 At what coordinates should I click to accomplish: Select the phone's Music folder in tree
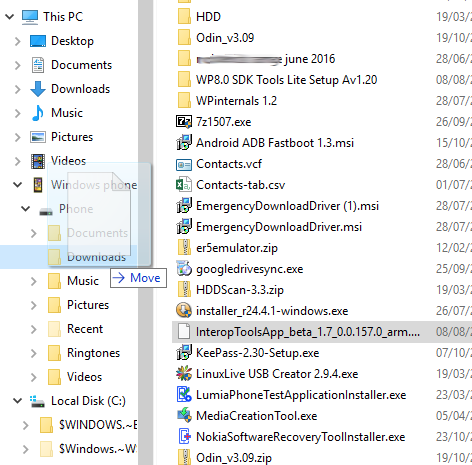(x=83, y=281)
